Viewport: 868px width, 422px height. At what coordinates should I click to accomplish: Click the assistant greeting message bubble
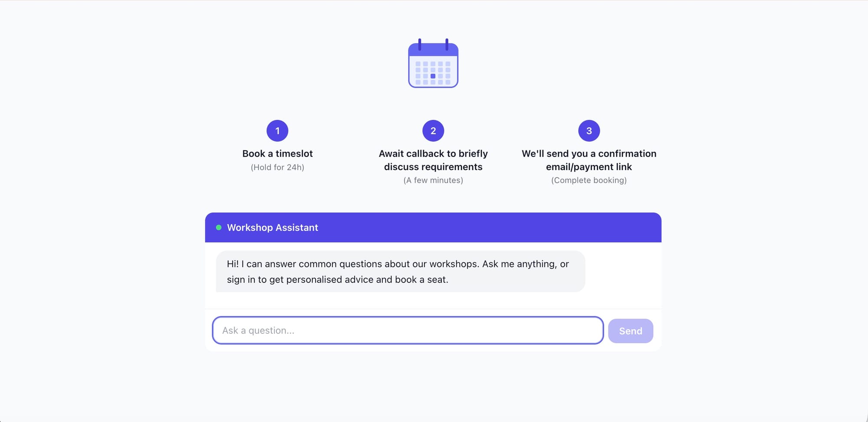401,272
